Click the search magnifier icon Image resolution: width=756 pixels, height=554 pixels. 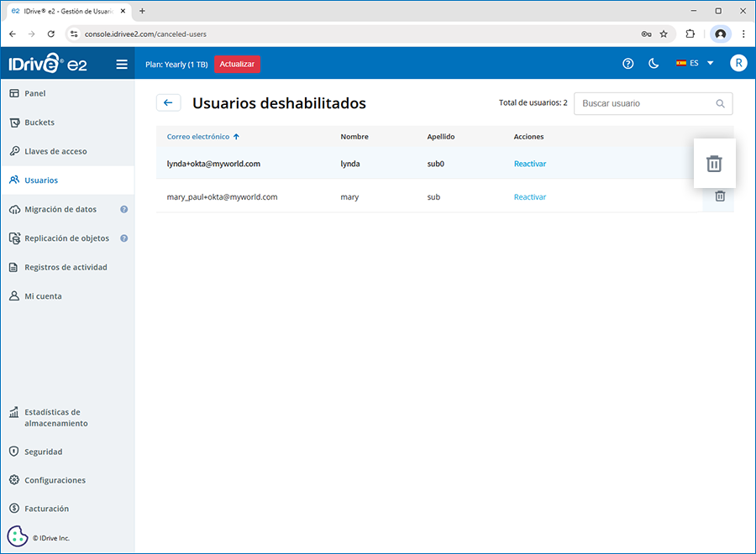point(721,104)
